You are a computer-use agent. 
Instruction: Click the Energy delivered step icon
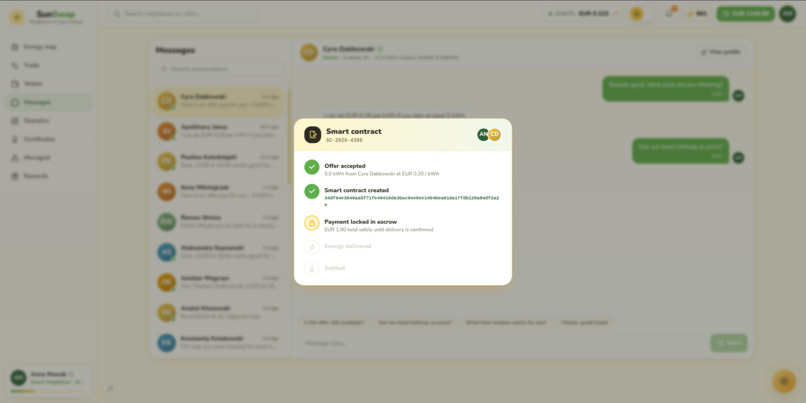click(x=312, y=247)
